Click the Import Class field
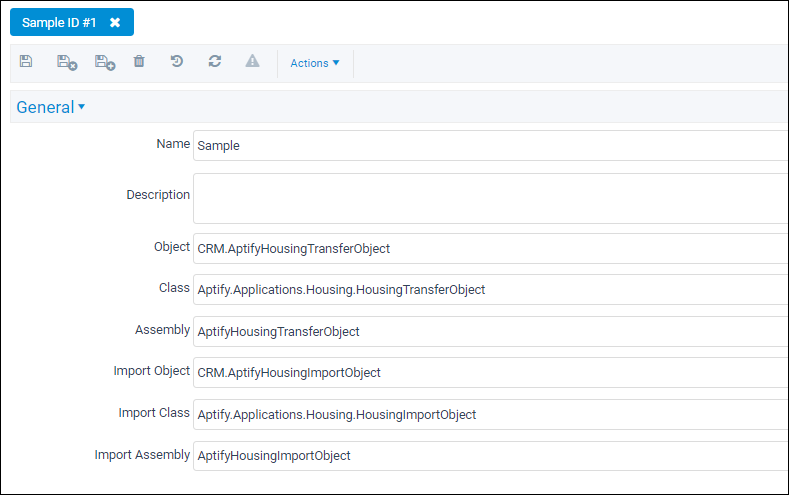The height and width of the screenshot is (495, 789). [491, 415]
